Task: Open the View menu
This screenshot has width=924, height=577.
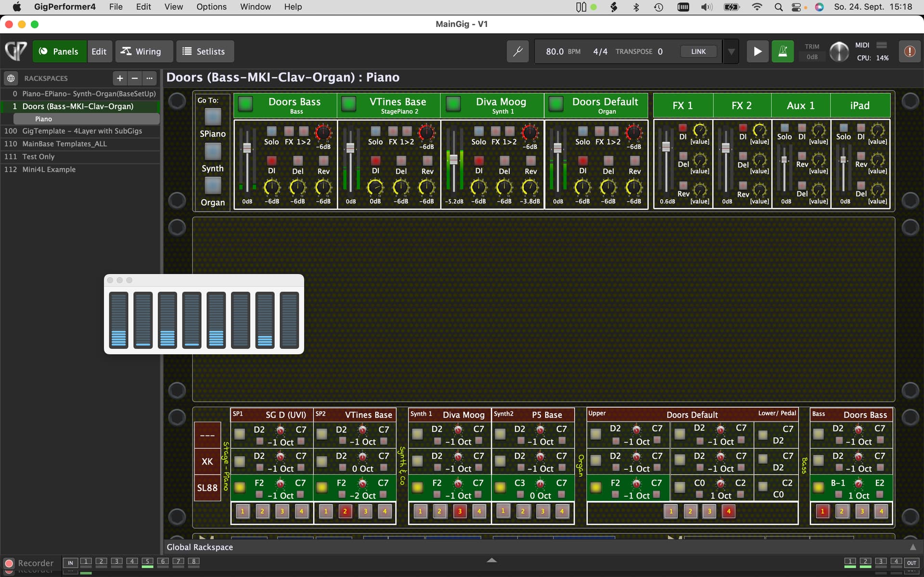Action: tap(173, 7)
